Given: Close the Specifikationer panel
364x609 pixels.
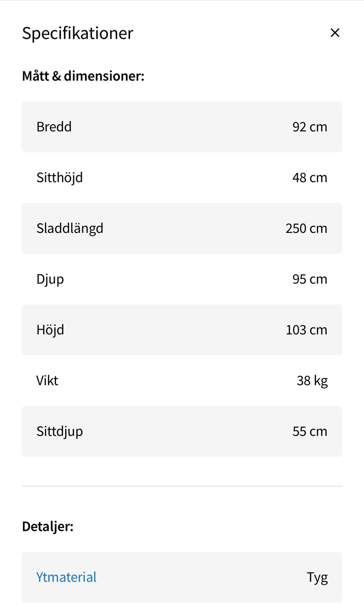Looking at the screenshot, I should coord(335,33).
